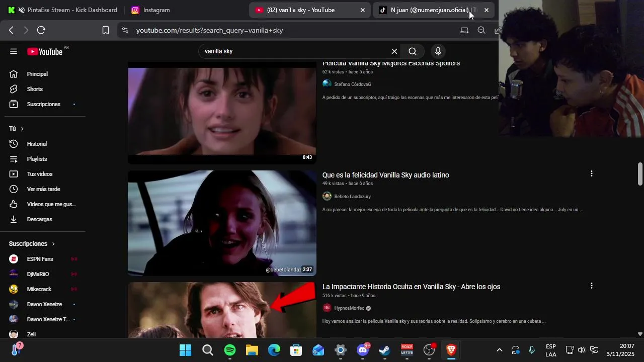Click the page vertical scrollbar thumb

[640, 174]
